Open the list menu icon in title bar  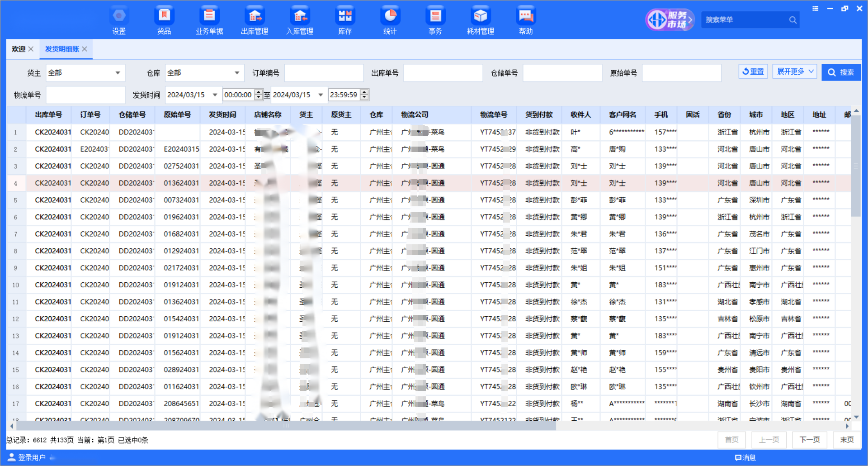(815, 8)
